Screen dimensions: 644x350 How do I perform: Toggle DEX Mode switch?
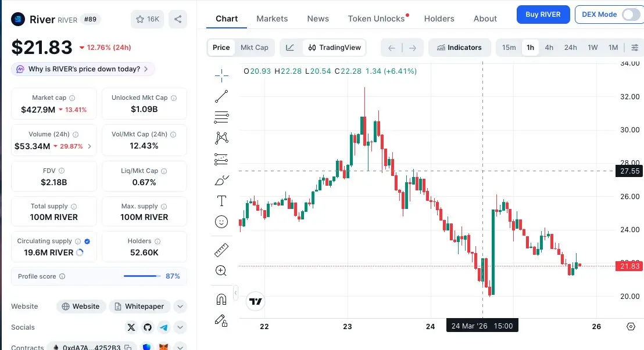point(630,15)
